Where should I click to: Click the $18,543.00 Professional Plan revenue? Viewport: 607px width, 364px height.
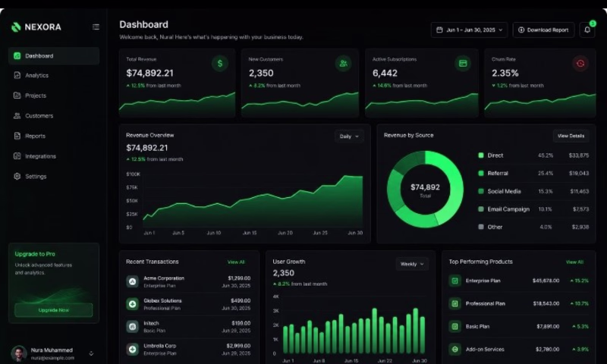pyautogui.click(x=546, y=303)
